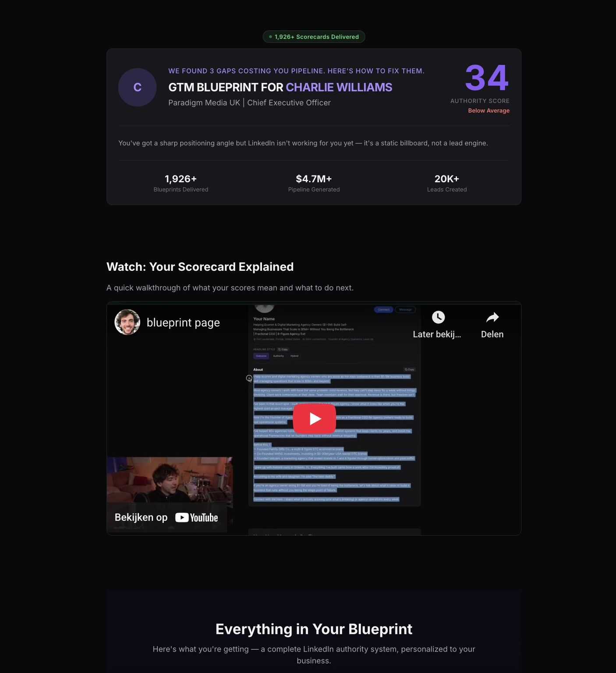This screenshot has height=673, width=616.
Task: Click the green dot in scorecards badge
Action: coord(270,37)
